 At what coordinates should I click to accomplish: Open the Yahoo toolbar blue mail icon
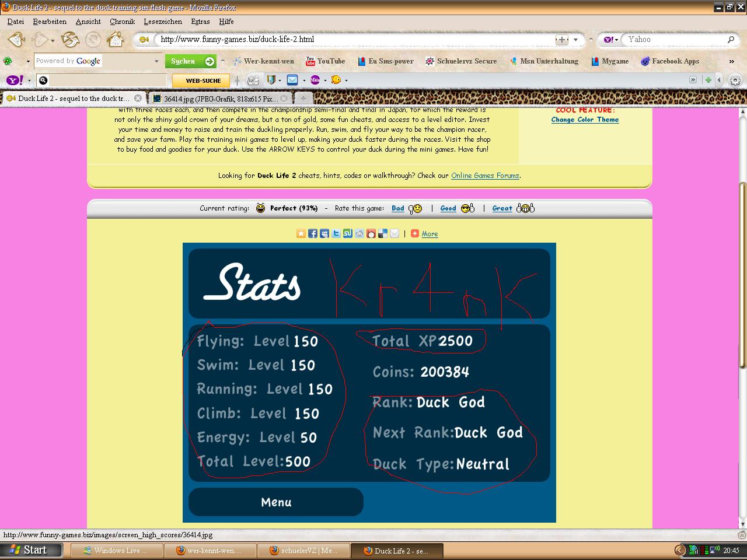click(x=292, y=80)
